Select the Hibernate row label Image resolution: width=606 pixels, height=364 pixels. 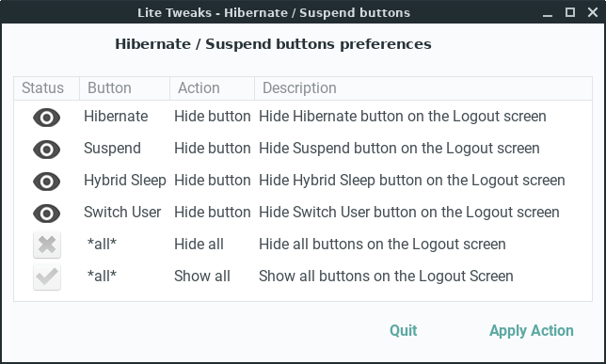click(x=116, y=117)
